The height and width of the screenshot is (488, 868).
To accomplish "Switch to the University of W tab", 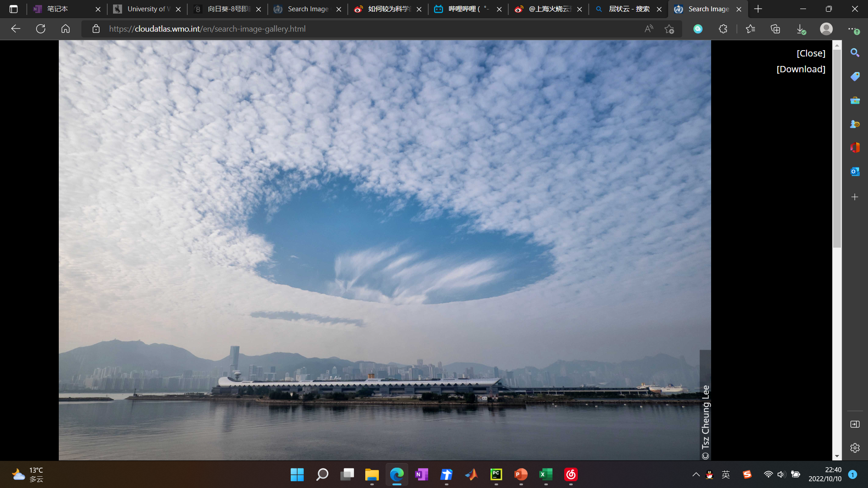I will (147, 9).
